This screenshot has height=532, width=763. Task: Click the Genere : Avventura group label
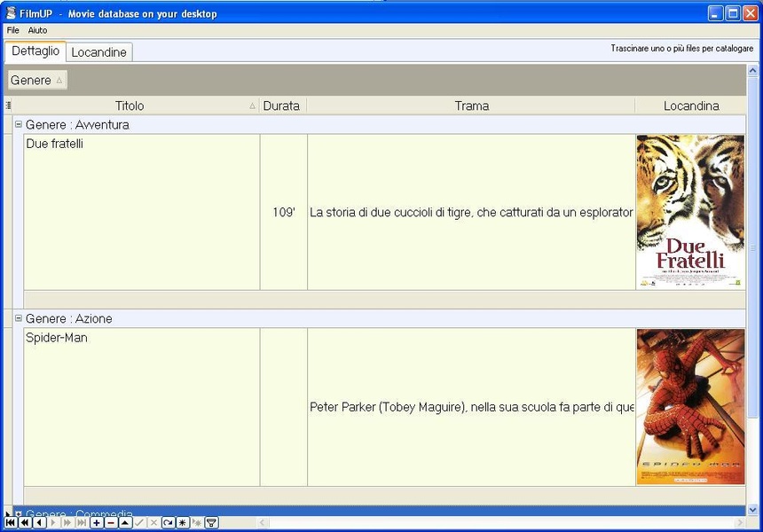click(77, 124)
